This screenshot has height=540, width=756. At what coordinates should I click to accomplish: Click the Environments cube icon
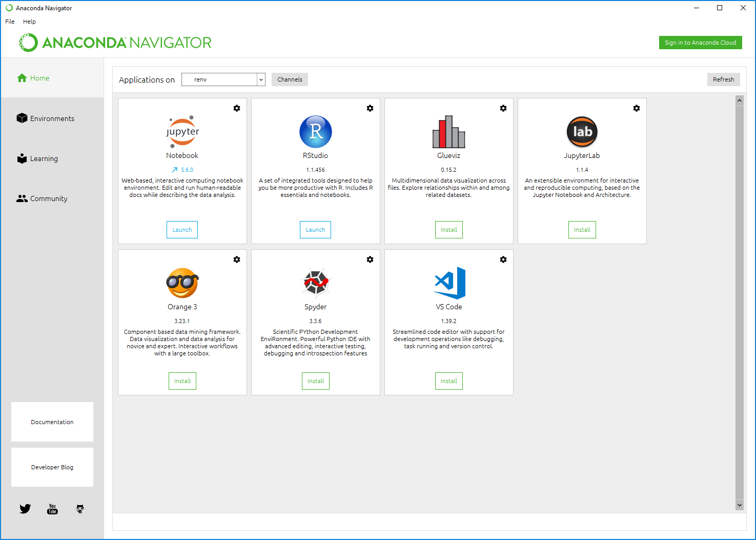22,118
